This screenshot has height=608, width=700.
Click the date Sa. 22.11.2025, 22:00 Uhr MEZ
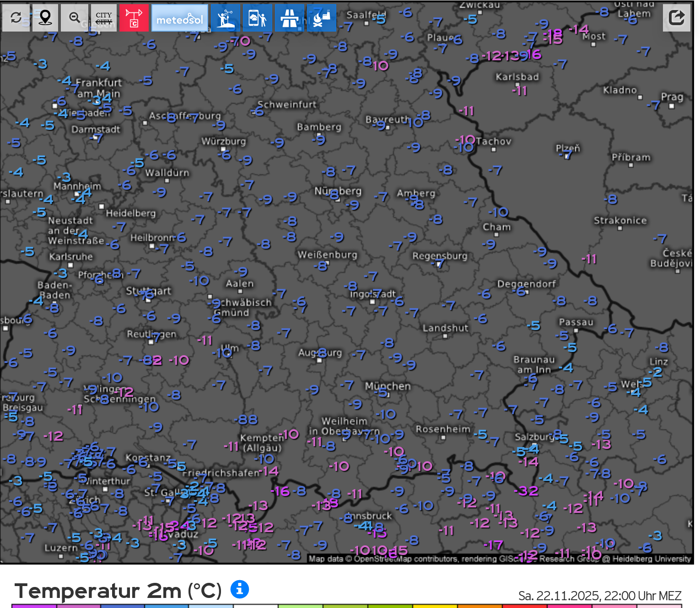[x=600, y=596]
